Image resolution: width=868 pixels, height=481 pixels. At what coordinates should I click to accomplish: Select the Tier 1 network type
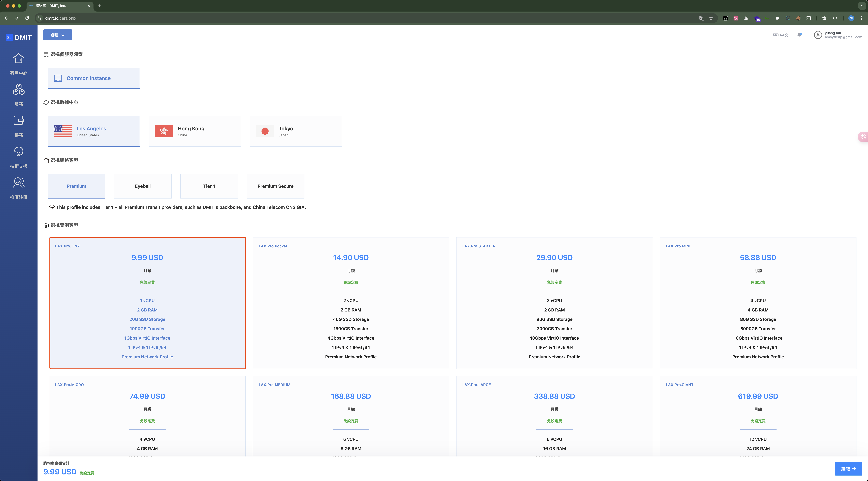pyautogui.click(x=209, y=186)
